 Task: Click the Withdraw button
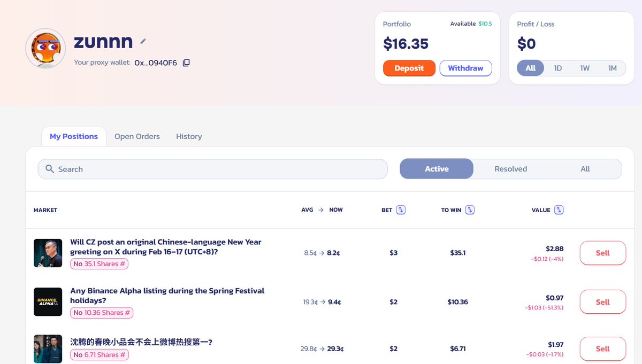pyautogui.click(x=465, y=68)
